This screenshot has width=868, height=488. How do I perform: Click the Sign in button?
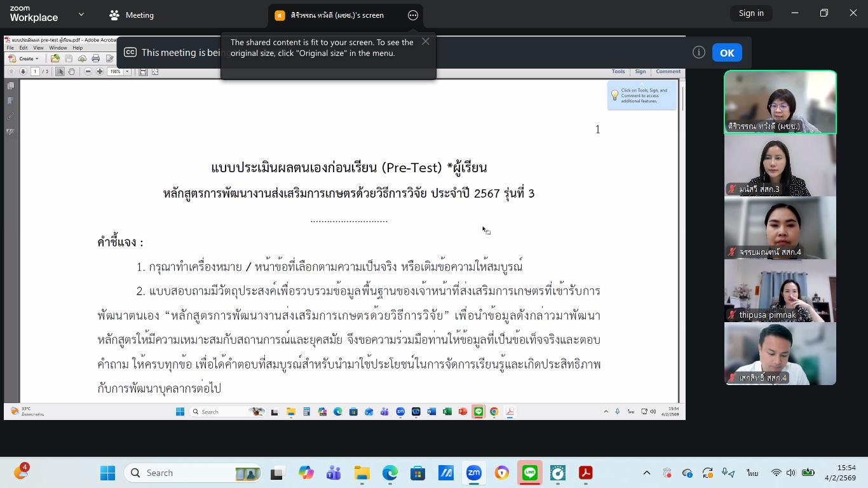(751, 13)
